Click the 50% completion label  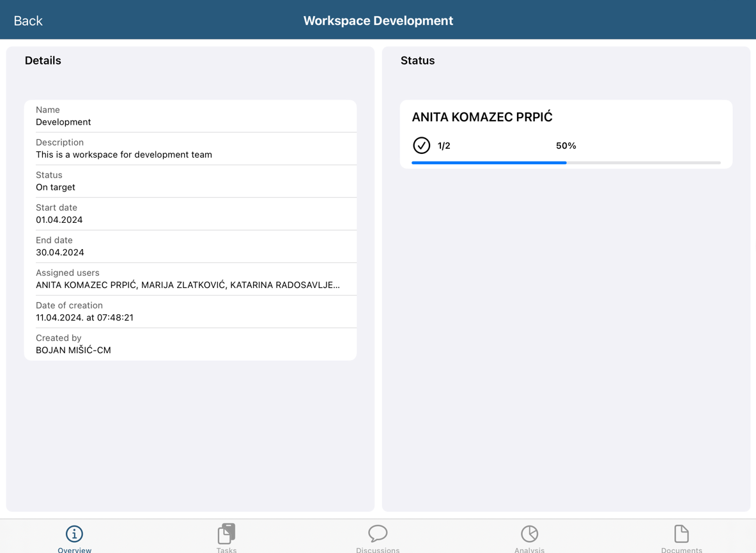[x=566, y=146]
